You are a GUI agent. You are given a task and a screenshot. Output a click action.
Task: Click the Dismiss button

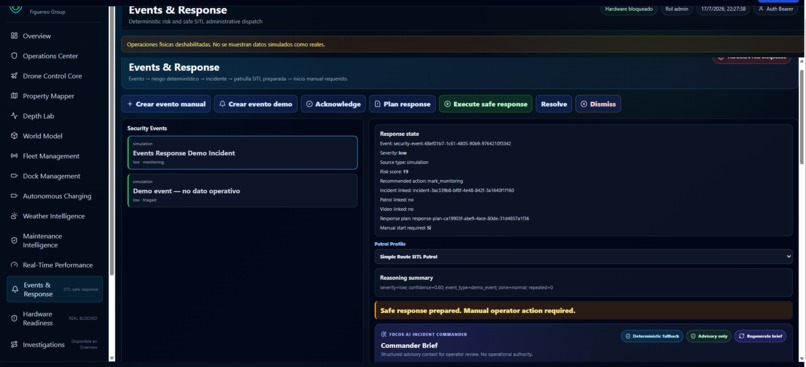pos(598,104)
